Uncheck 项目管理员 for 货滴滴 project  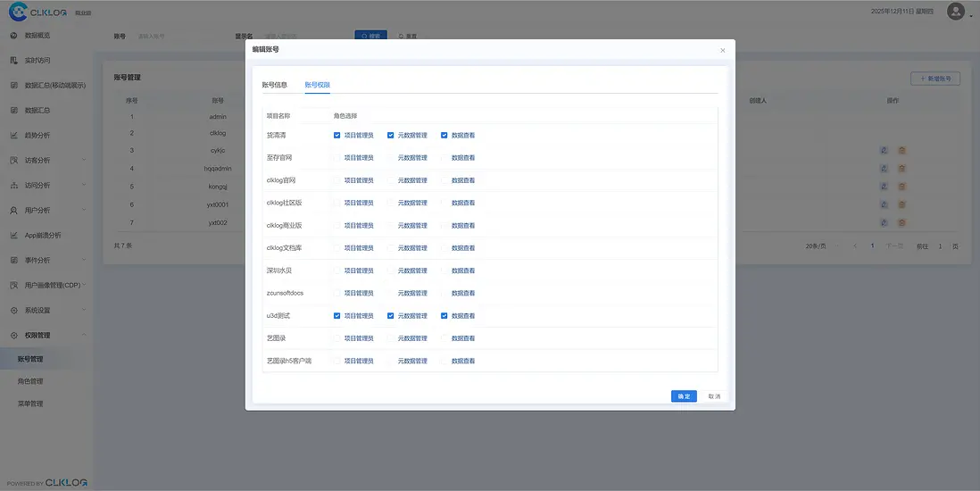(x=336, y=135)
